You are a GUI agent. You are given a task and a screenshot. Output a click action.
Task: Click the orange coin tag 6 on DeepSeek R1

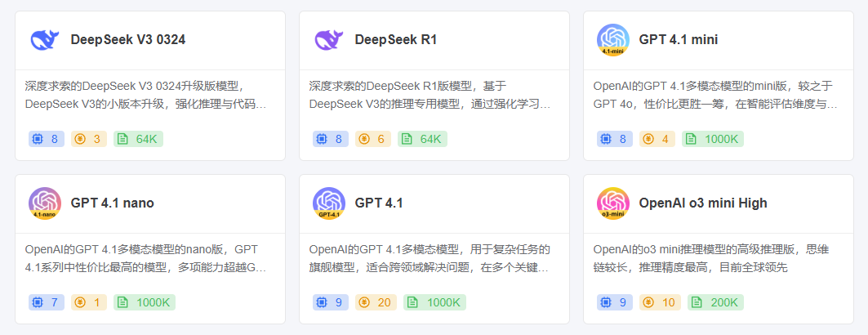(373, 139)
